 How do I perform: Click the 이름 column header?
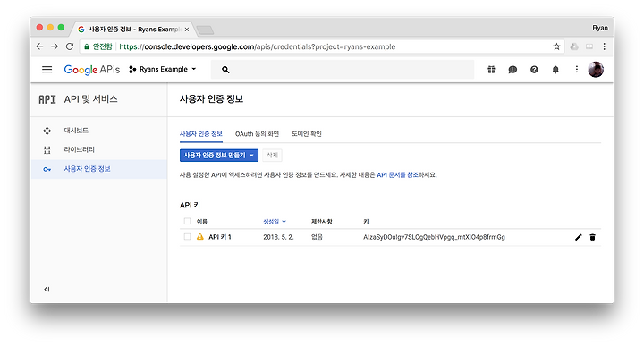pyautogui.click(x=201, y=222)
